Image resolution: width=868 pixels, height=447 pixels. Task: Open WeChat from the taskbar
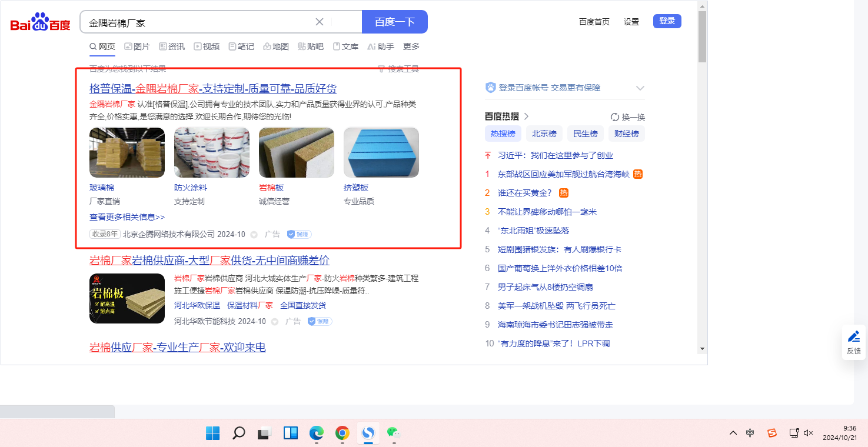point(394,433)
